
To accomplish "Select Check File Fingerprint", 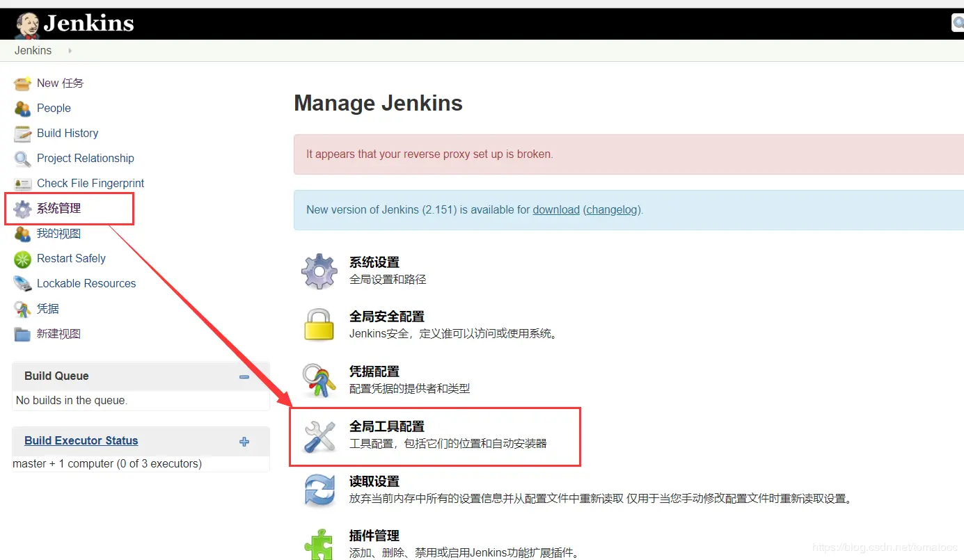I will pos(90,183).
